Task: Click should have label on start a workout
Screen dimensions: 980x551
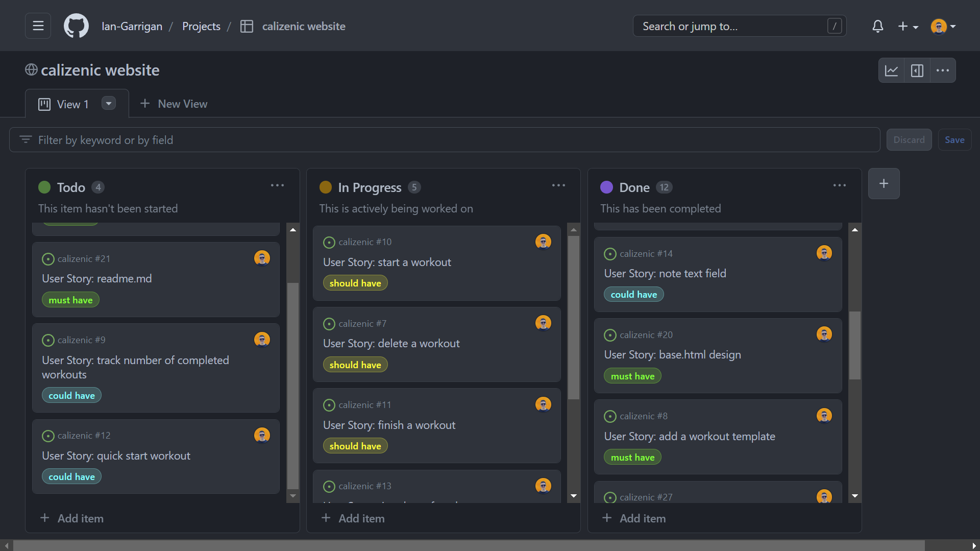Action: pos(355,283)
